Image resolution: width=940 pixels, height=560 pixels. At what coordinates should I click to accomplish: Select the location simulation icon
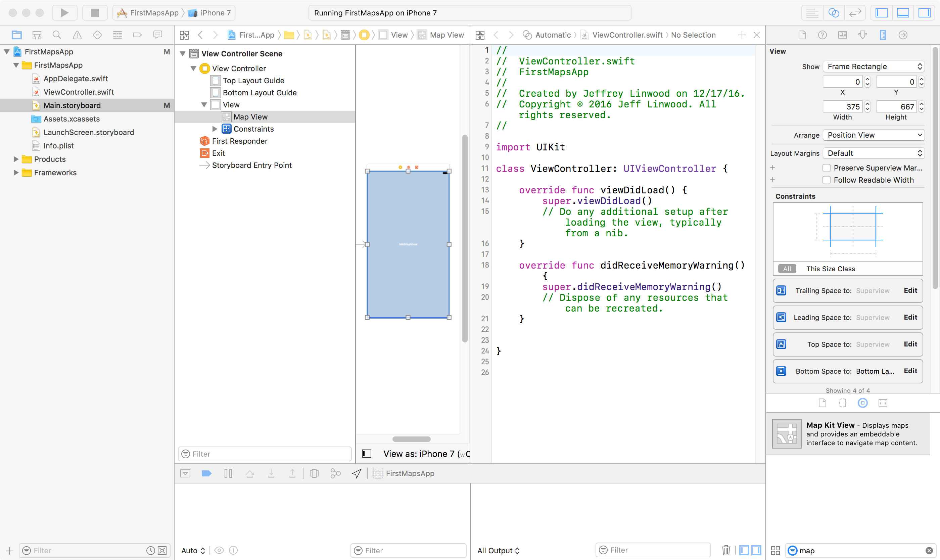tap(357, 473)
